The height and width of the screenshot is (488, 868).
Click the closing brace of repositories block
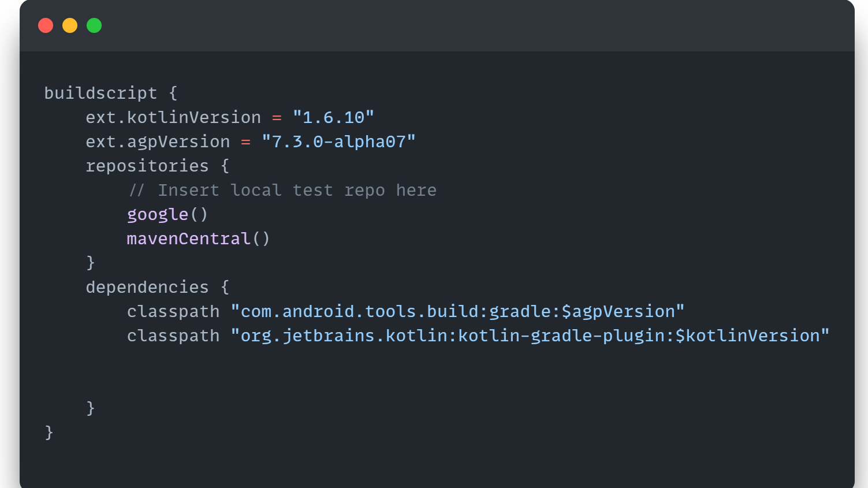coord(91,263)
